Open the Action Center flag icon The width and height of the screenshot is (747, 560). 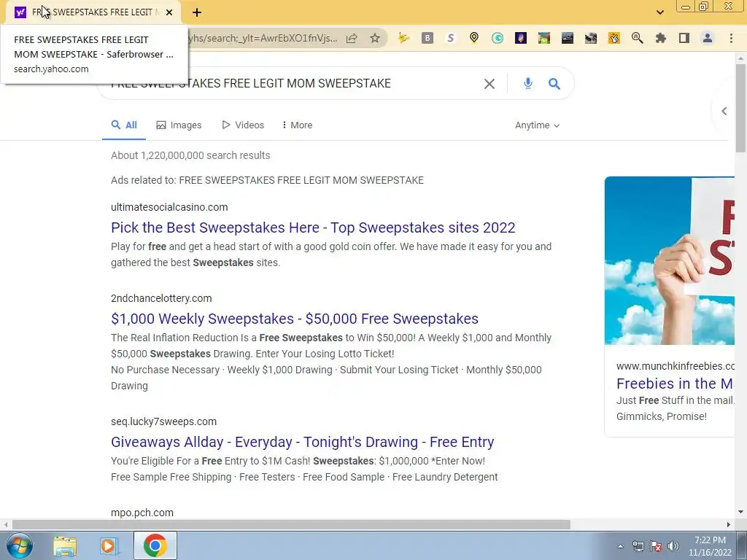pos(656,546)
